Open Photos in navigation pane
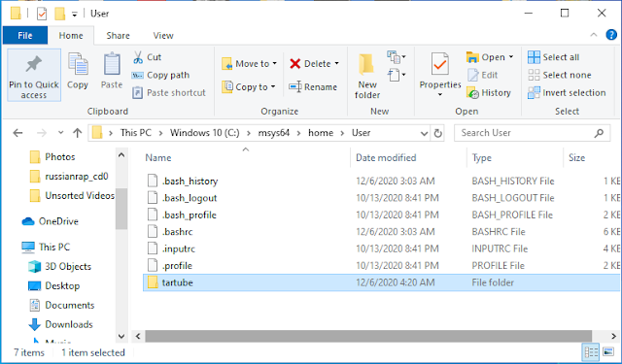 60,157
